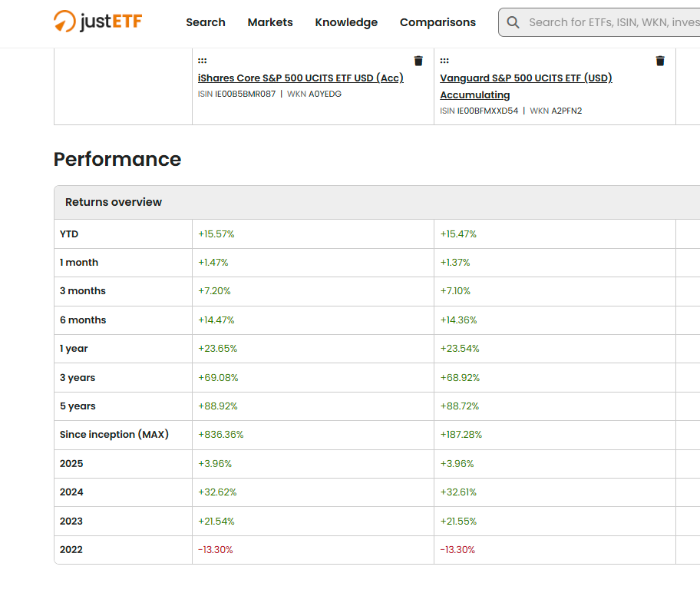Click the +32.62% value for 2024
Viewport: 700px width, 593px height.
217,492
